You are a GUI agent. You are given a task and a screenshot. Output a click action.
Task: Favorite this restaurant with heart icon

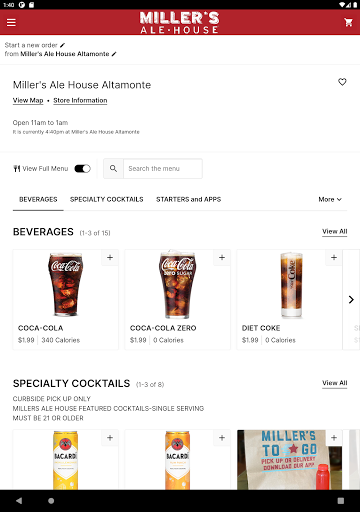[x=342, y=82]
